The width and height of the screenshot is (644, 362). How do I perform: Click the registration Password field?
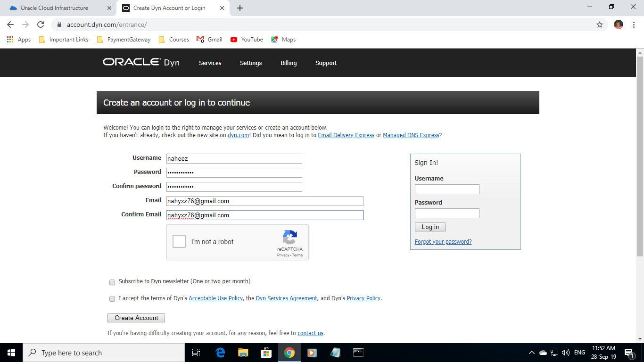(x=234, y=173)
